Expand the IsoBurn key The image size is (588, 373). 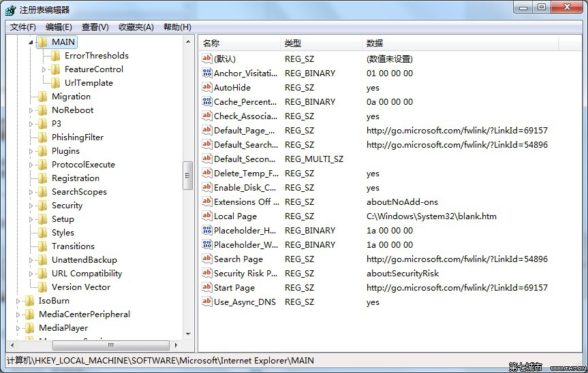[18, 301]
